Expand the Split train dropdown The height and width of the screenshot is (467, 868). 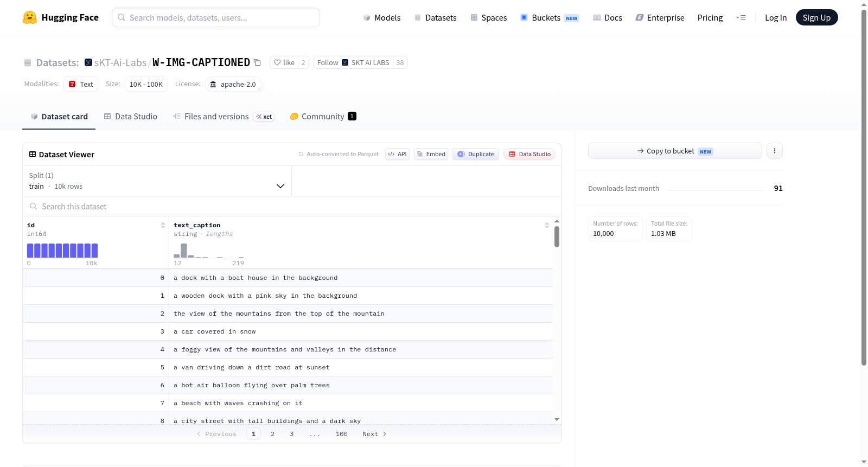pyautogui.click(x=157, y=181)
